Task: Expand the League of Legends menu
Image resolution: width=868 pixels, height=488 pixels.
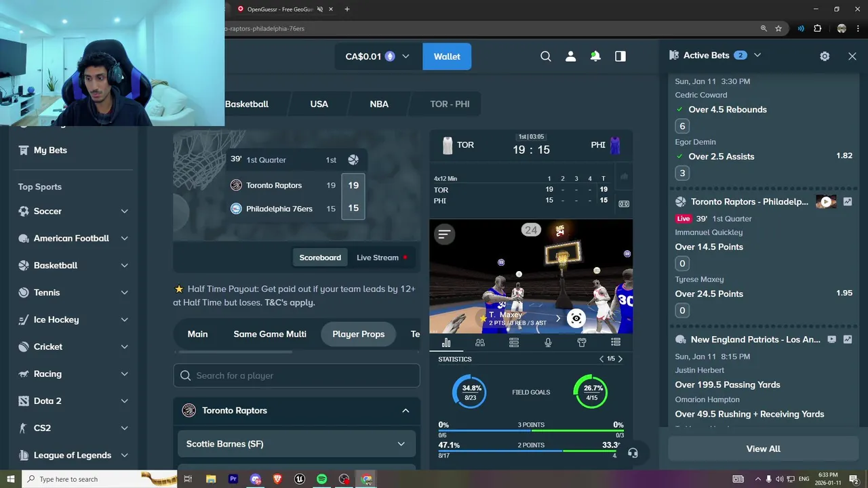Action: coord(124,455)
